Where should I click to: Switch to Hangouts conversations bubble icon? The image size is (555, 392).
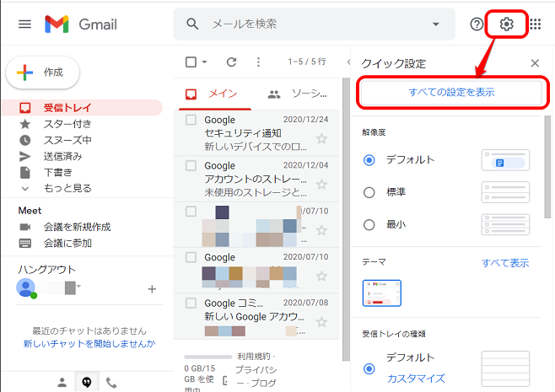click(x=87, y=382)
